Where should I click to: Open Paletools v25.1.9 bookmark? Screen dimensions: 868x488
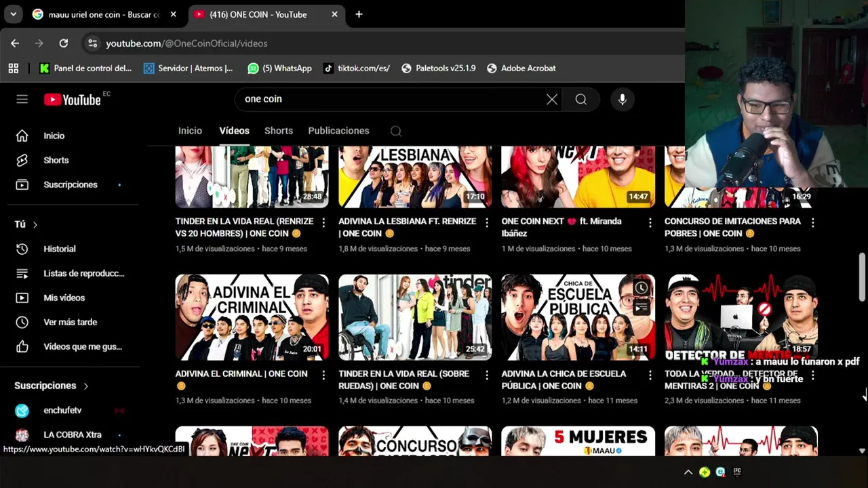[x=438, y=68]
